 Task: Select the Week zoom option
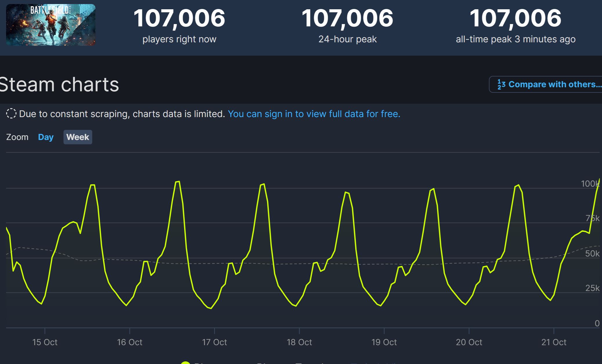[x=78, y=137]
